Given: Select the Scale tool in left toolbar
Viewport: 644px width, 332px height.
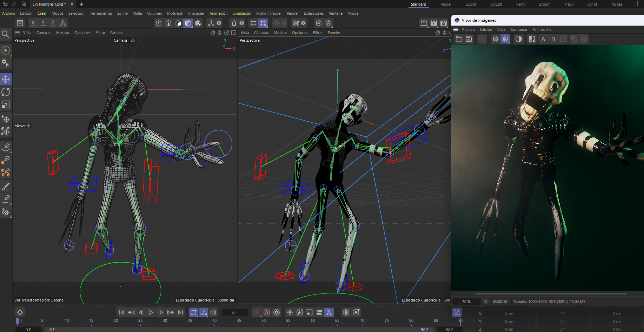Looking at the screenshot, I should pyautogui.click(x=6, y=105).
